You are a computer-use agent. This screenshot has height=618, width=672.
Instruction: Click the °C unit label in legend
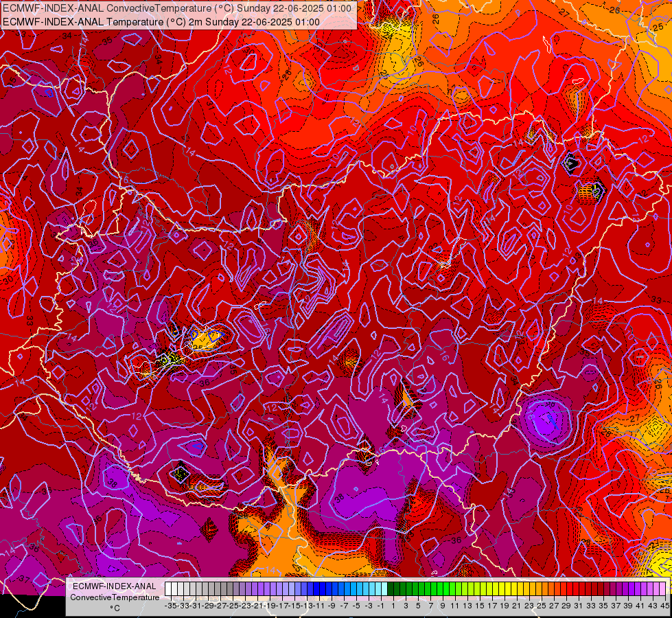(x=115, y=608)
